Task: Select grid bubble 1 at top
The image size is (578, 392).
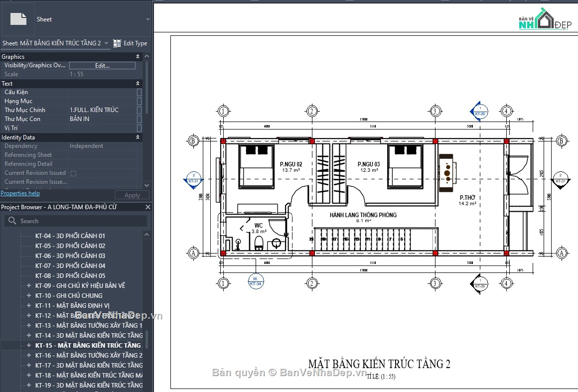Action: point(223,111)
